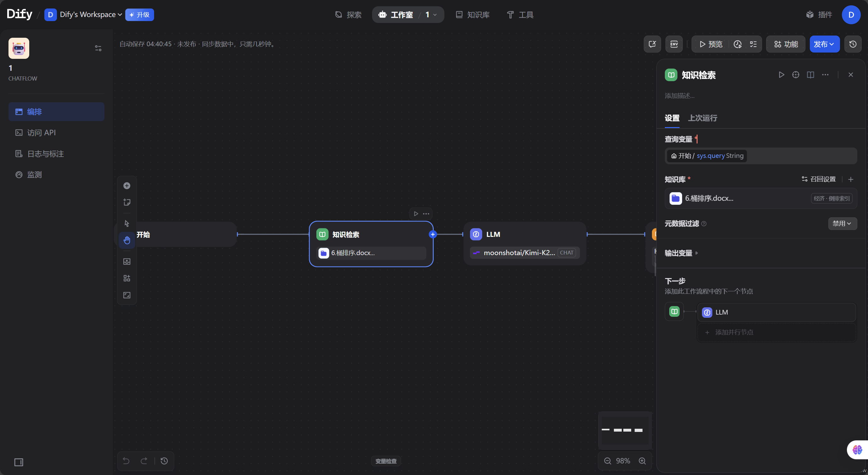Toggle the maximize canvas icon

[127, 295]
